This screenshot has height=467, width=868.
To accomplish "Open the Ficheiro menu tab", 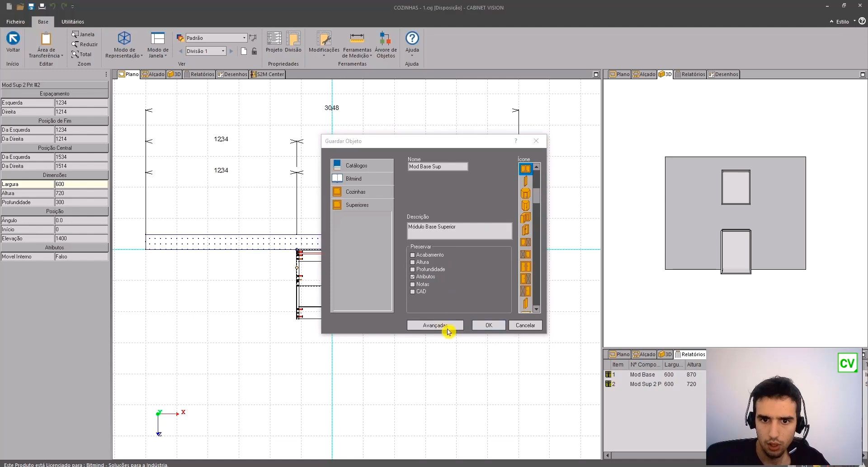I will tap(15, 22).
